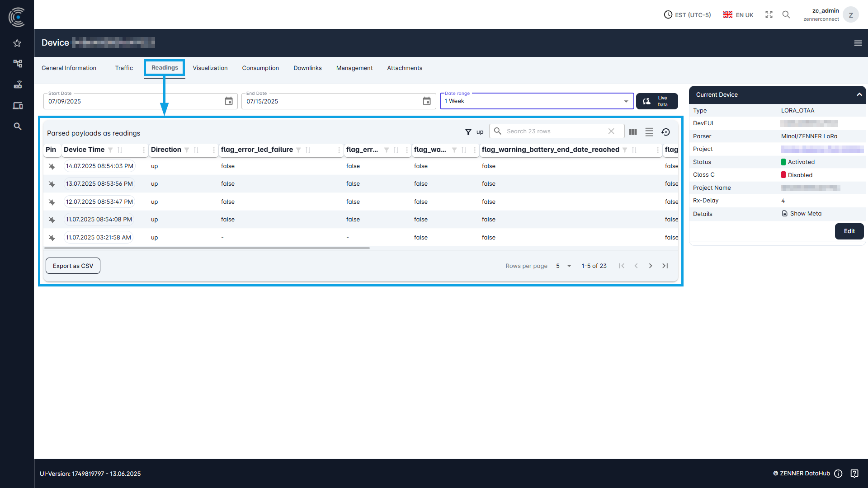
Task: Change the table row density
Action: coord(649,131)
